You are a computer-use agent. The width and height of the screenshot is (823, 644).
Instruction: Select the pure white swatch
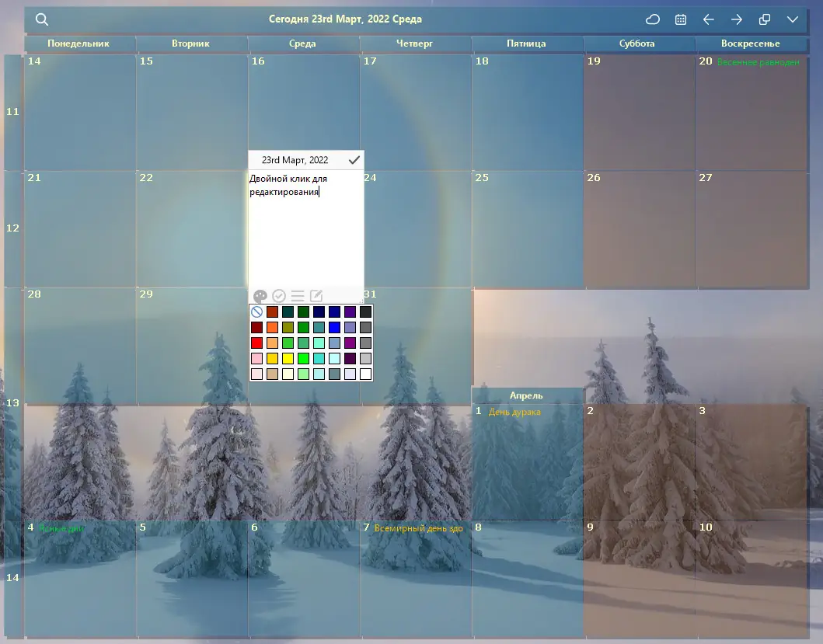click(366, 374)
